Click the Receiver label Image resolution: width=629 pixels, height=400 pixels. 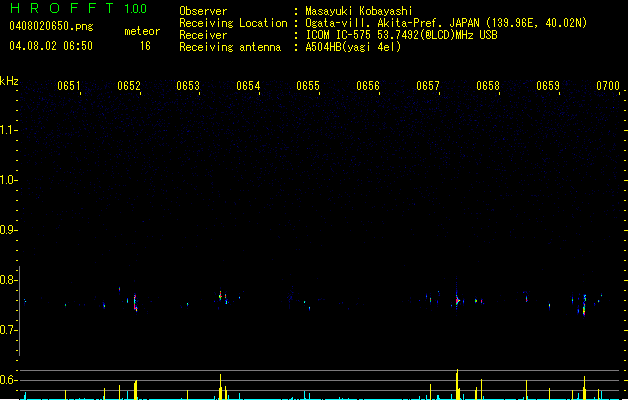[x=203, y=35]
